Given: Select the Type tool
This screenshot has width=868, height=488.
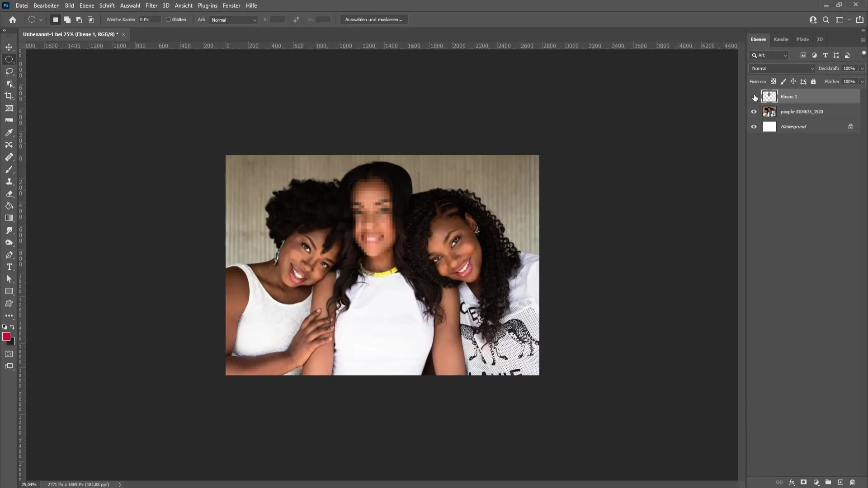Looking at the screenshot, I should [8, 267].
